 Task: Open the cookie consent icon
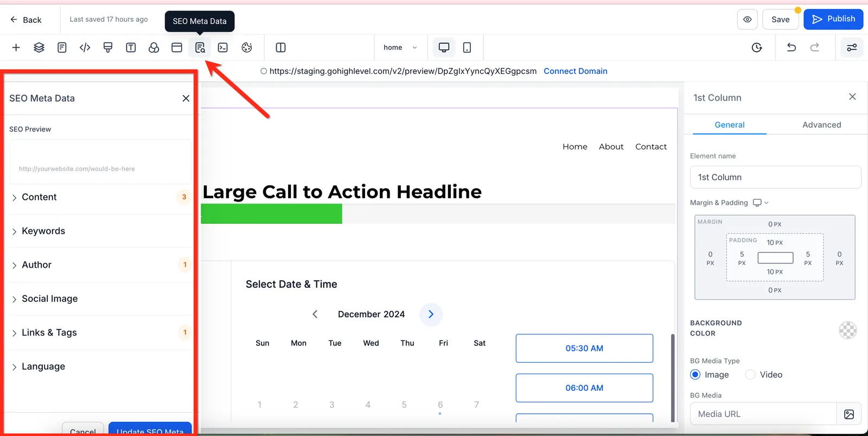[247, 48]
